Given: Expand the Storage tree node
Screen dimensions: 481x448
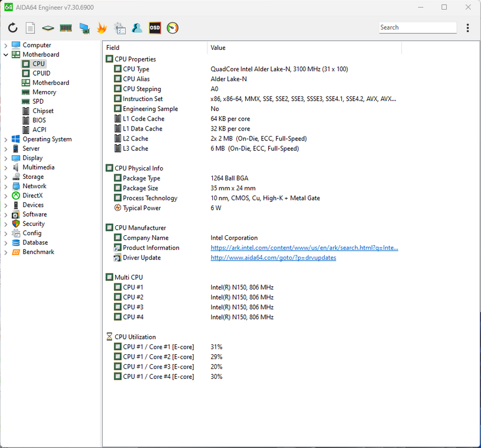Looking at the screenshot, I should pyautogui.click(x=6, y=177).
